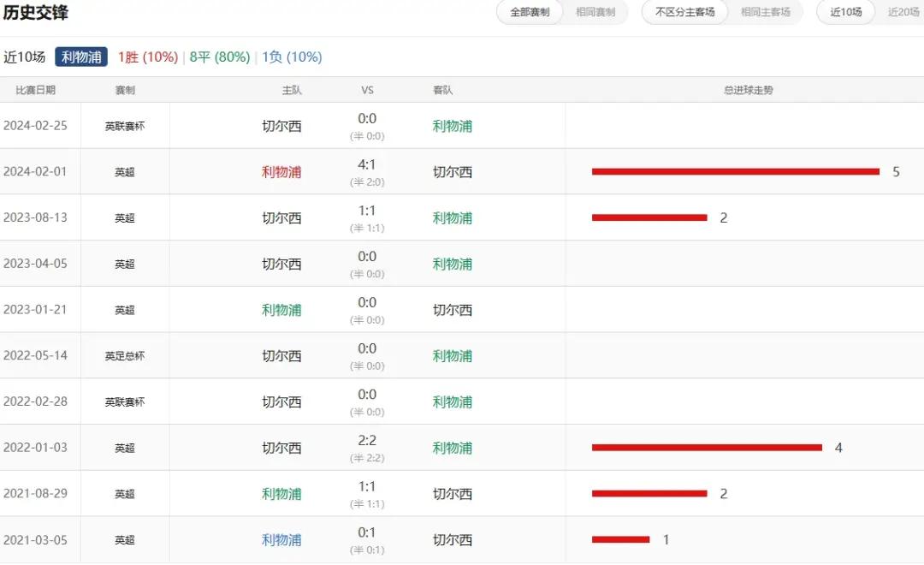Open the 2:2 score on 2022-01-03

tap(366, 441)
